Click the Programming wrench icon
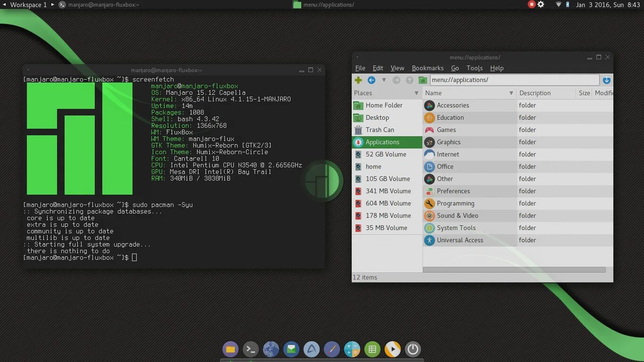 [x=429, y=203]
